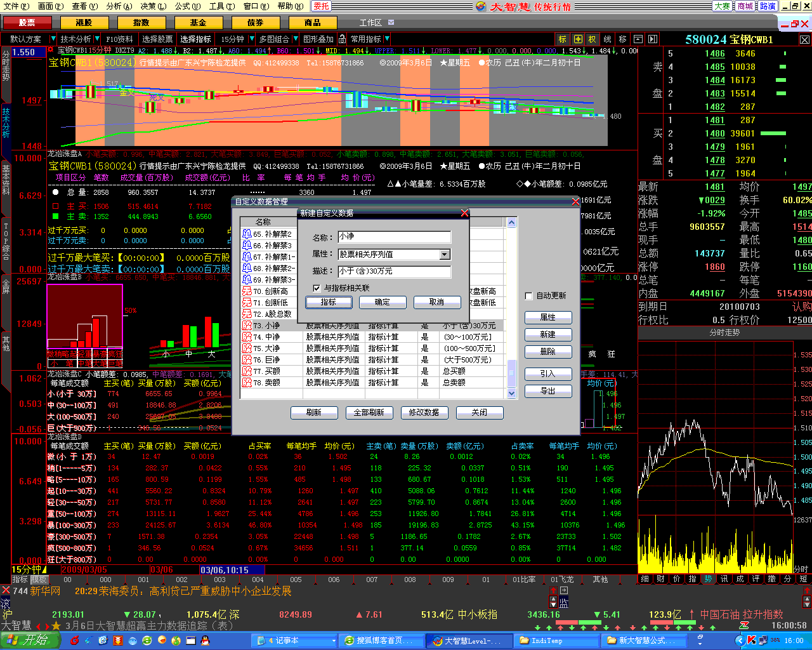Viewport: 812px width, 650px height.
Task: Click the 修改数据 button
Action: pyautogui.click(x=424, y=413)
